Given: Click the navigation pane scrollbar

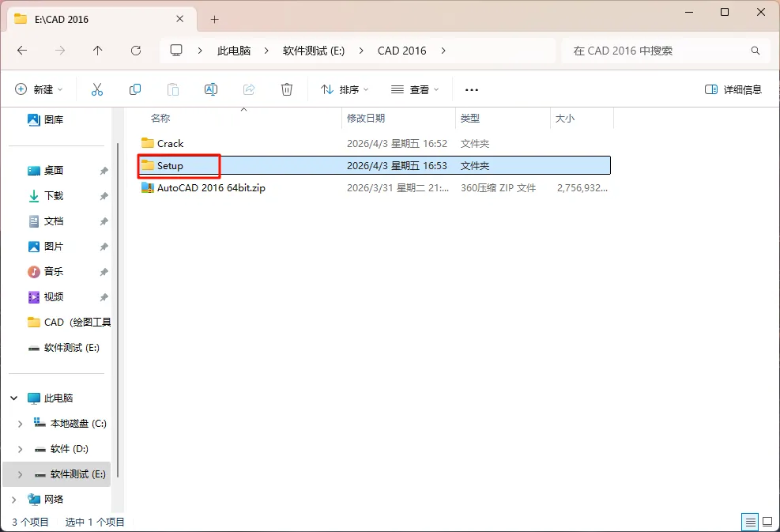Looking at the screenshot, I should (118, 308).
